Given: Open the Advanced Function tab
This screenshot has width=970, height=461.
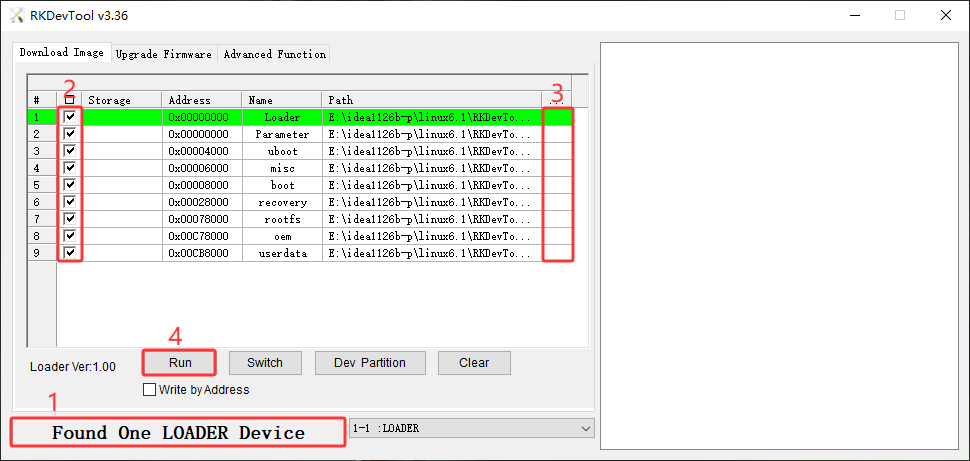Looking at the screenshot, I should (x=274, y=54).
